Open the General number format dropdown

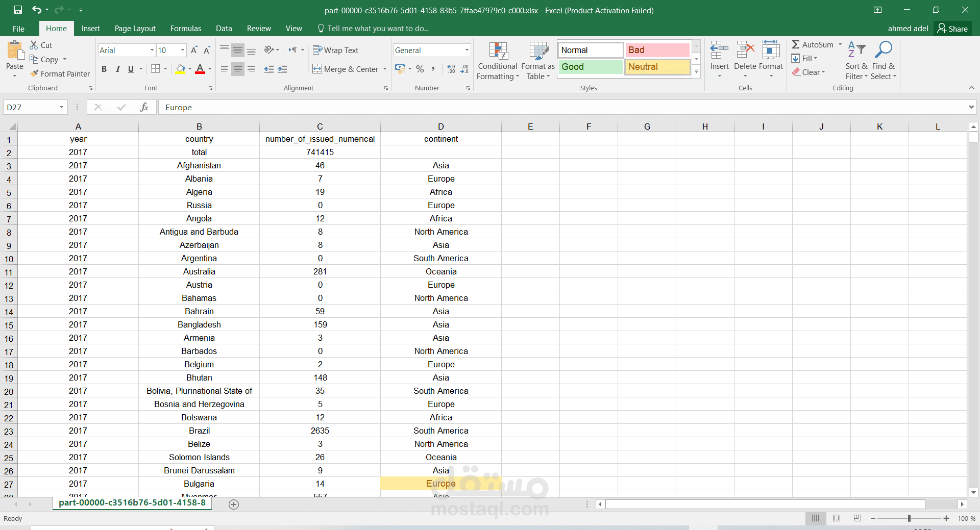(467, 50)
